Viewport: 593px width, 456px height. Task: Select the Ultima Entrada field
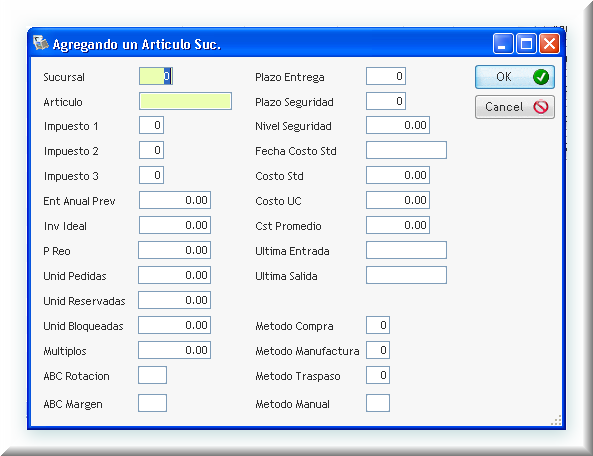click(x=406, y=250)
